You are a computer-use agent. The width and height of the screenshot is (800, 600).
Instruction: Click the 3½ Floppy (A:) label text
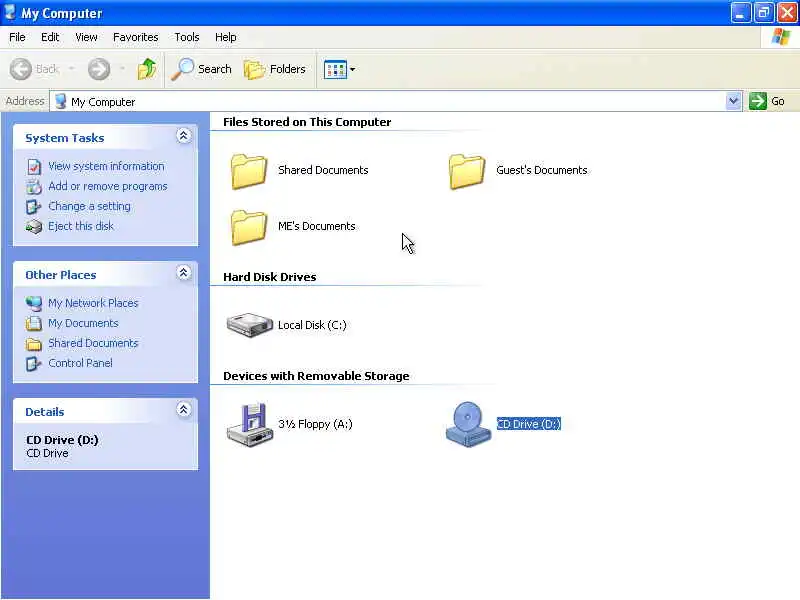[315, 424]
